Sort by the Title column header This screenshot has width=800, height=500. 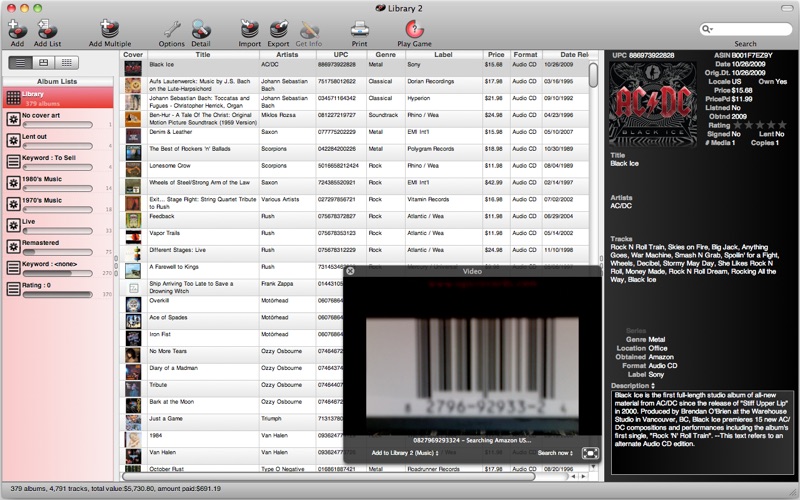click(x=203, y=55)
